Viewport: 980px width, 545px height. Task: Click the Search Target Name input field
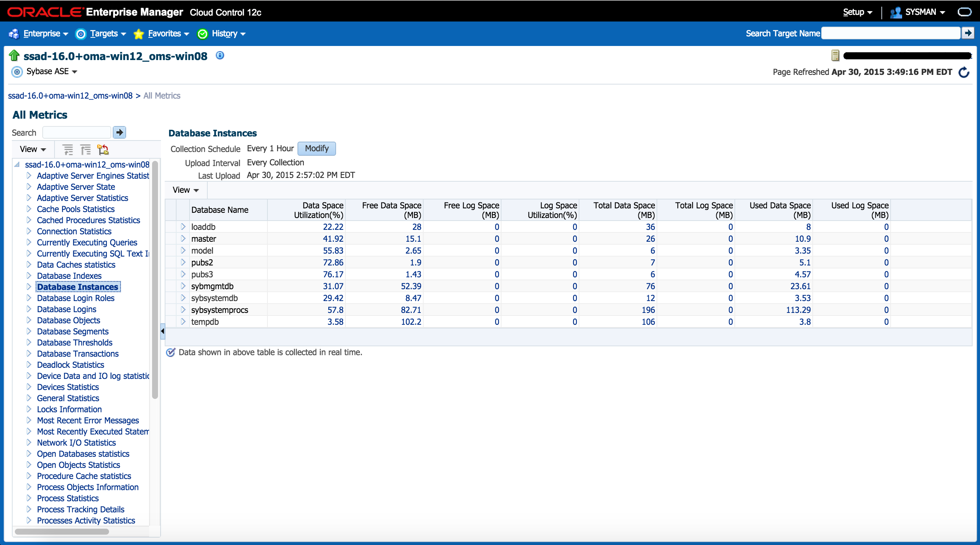(x=890, y=33)
